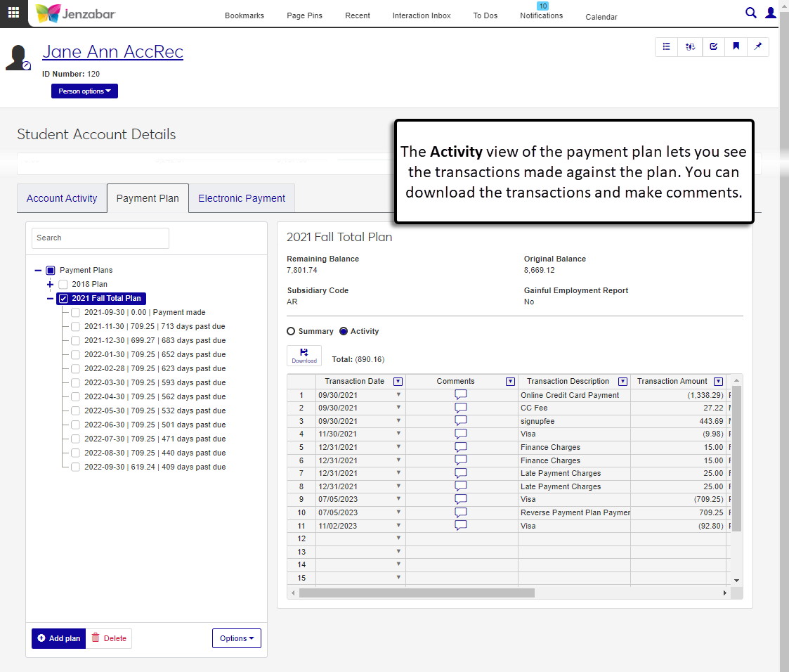This screenshot has height=672, width=789.
Task: Click the pin page icon
Action: click(x=758, y=46)
